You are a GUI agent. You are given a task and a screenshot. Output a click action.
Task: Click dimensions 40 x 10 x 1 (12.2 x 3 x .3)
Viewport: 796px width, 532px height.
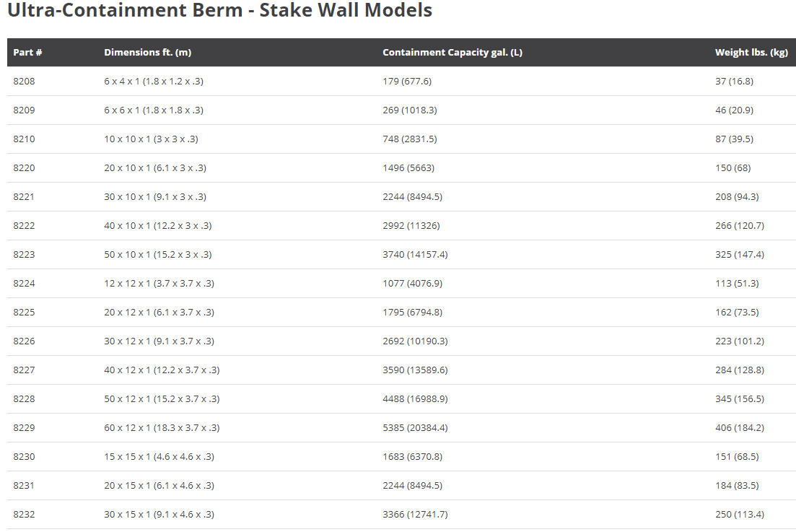tap(158, 226)
